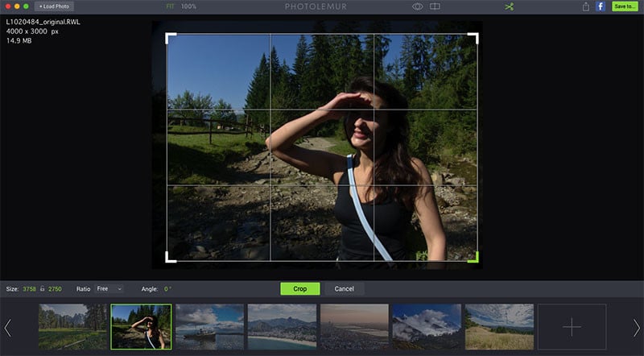Select the golden grass field thumbnail

(x=499, y=327)
